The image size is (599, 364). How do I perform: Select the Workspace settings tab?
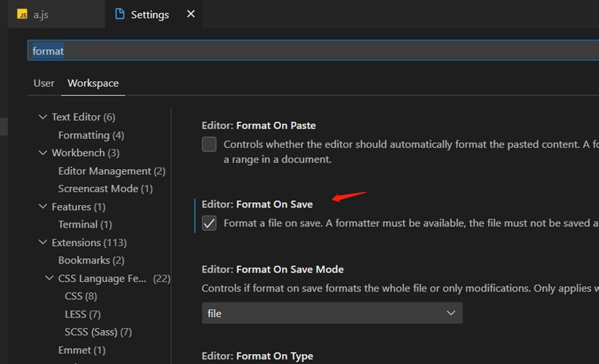93,83
